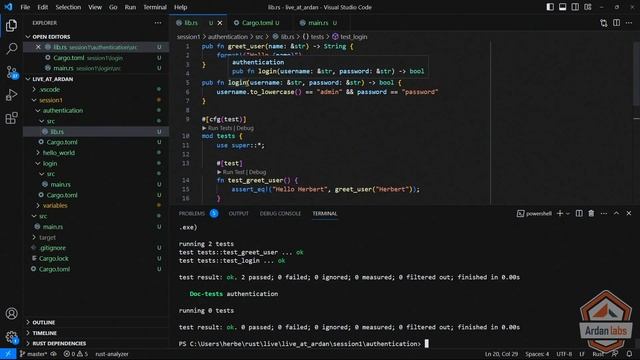Click the notifications bell icon

[629, 354]
